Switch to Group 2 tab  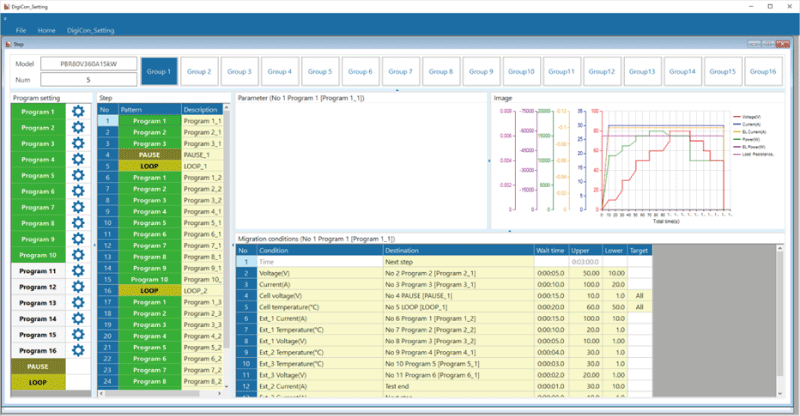[x=199, y=71]
